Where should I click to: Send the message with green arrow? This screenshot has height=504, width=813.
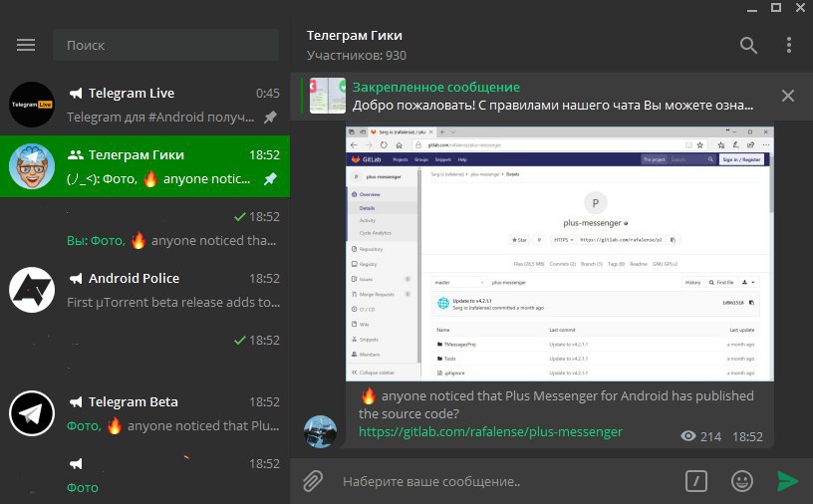pyautogui.click(x=787, y=481)
